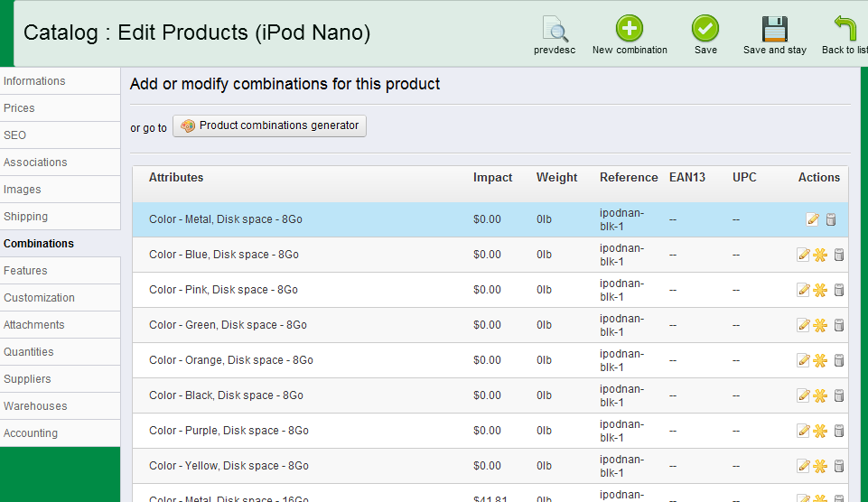
Task: Delete the Pink 8Go combination
Action: pos(839,290)
